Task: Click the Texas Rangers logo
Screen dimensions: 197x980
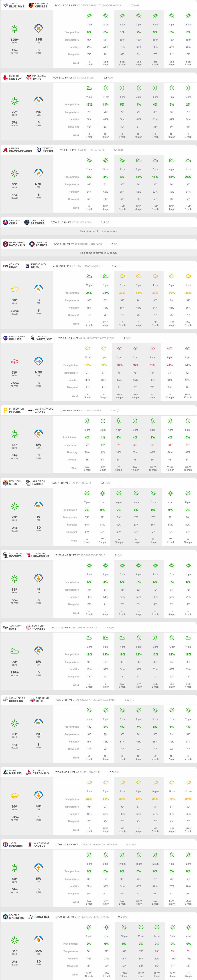Action: pos(5,844)
